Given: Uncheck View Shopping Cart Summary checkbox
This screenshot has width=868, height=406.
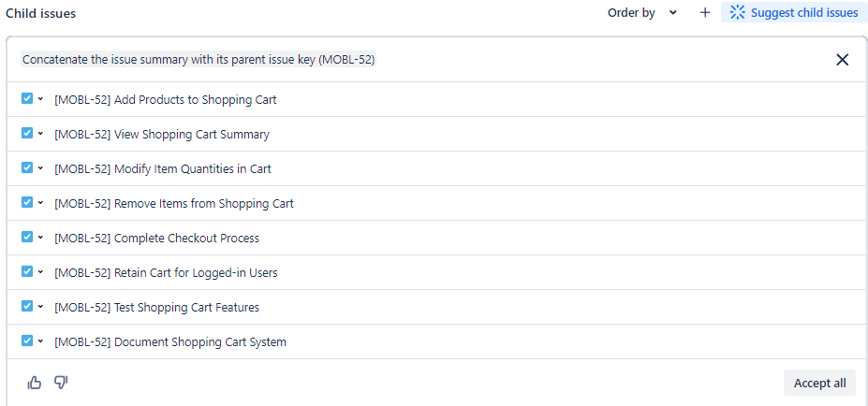Looking at the screenshot, I should coord(27,133).
